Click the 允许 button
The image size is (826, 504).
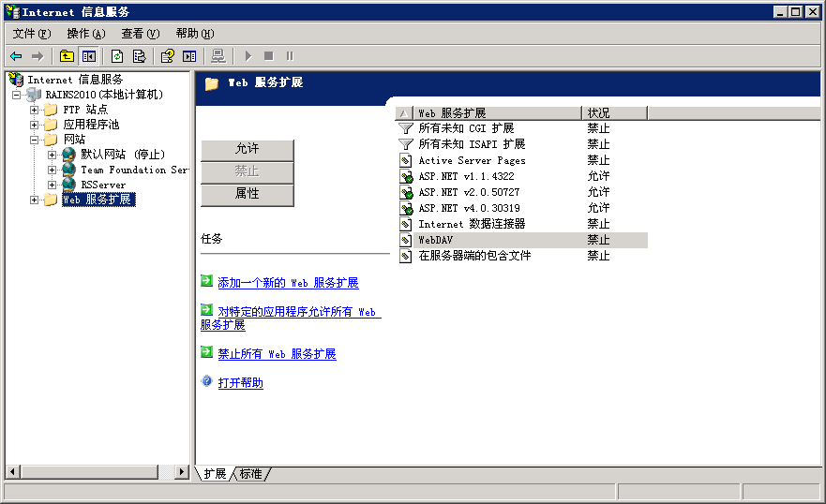pyautogui.click(x=248, y=149)
